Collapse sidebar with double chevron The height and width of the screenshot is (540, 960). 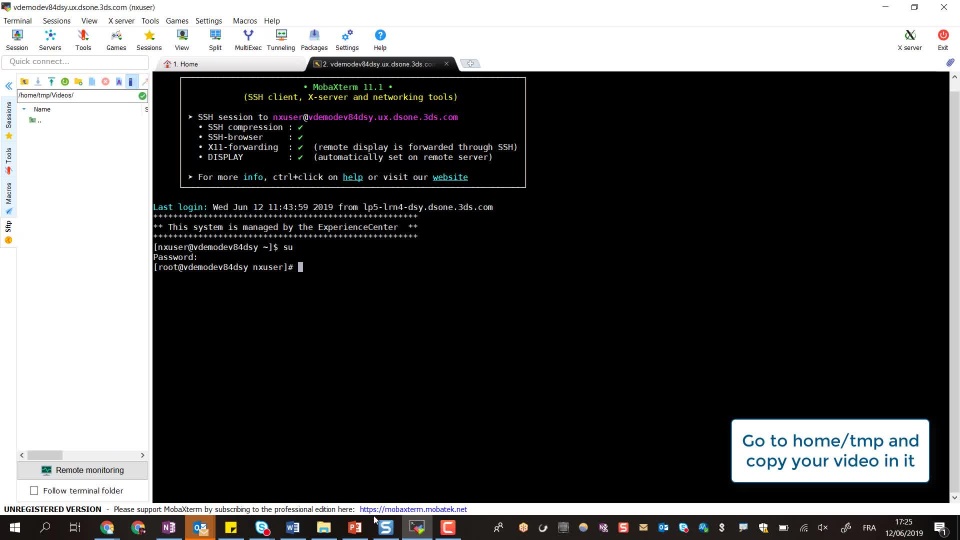[9, 86]
